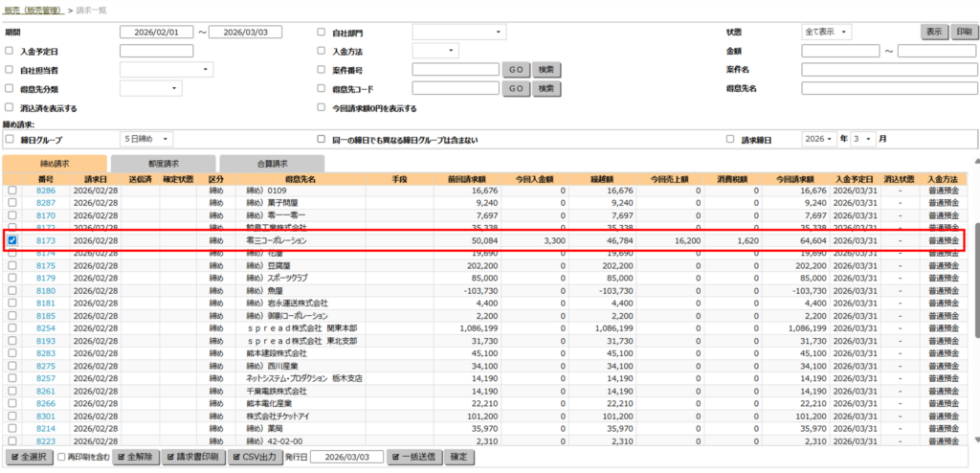Click the 表示 button at top right
Screen dimensions: 980x473
coord(934,32)
